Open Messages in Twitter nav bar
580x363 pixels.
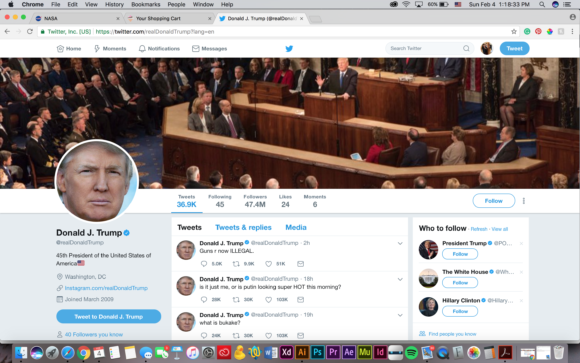click(209, 48)
